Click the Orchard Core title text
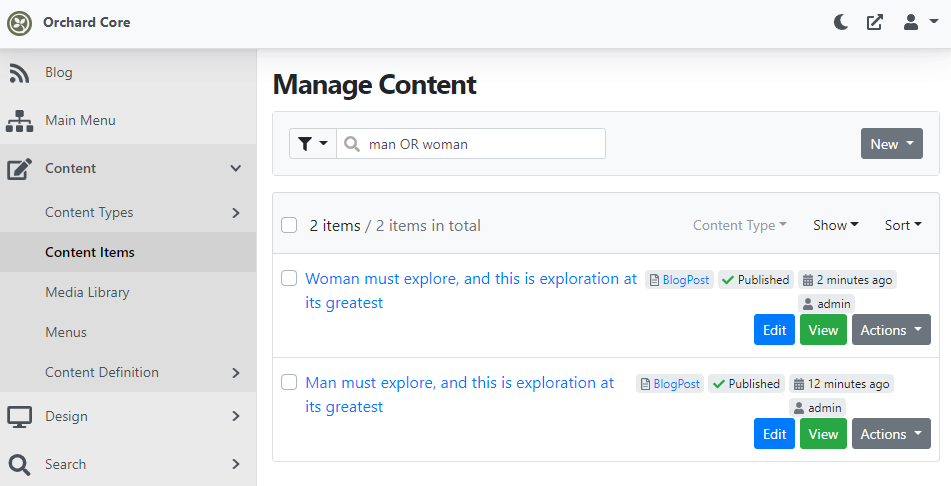The image size is (951, 486). tap(87, 22)
